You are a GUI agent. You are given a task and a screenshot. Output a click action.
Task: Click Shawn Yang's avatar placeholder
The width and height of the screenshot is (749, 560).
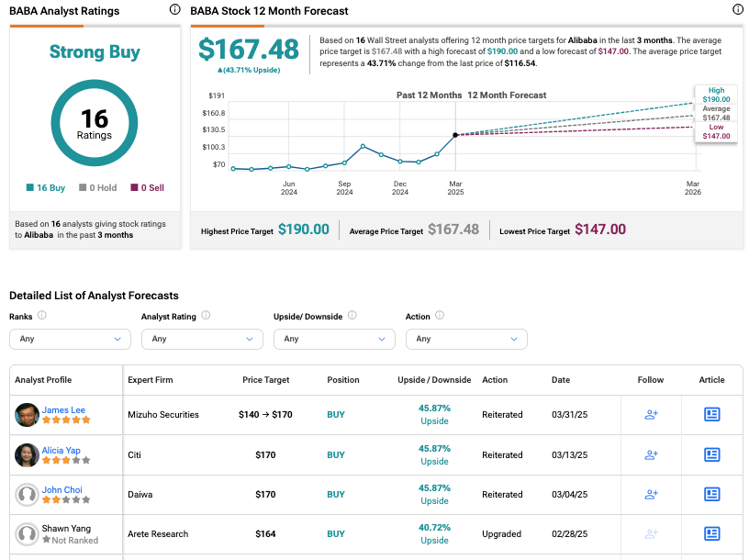[27, 534]
